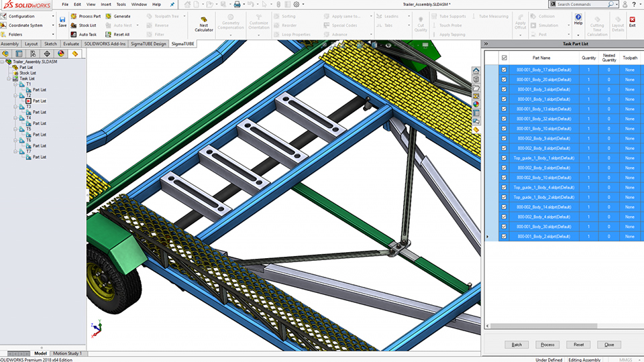Toggle the select-all checkbox in table header
The image size is (644, 362).
click(504, 58)
